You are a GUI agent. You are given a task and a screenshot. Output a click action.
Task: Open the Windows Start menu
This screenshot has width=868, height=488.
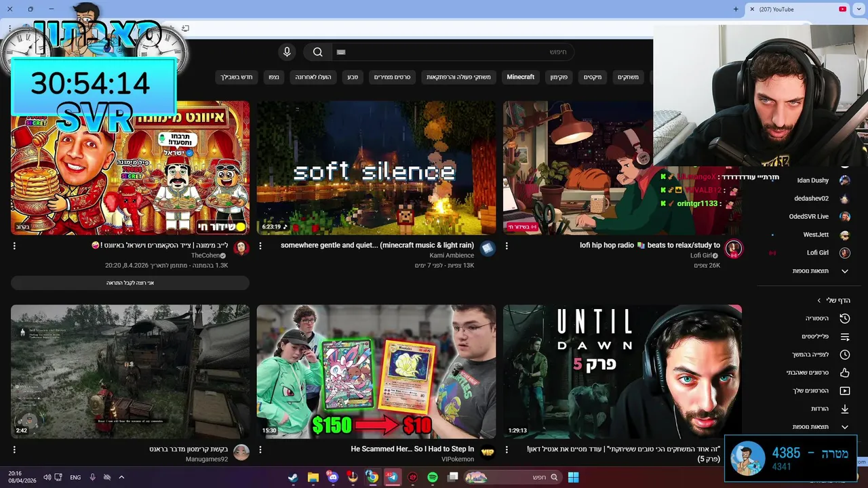click(573, 477)
